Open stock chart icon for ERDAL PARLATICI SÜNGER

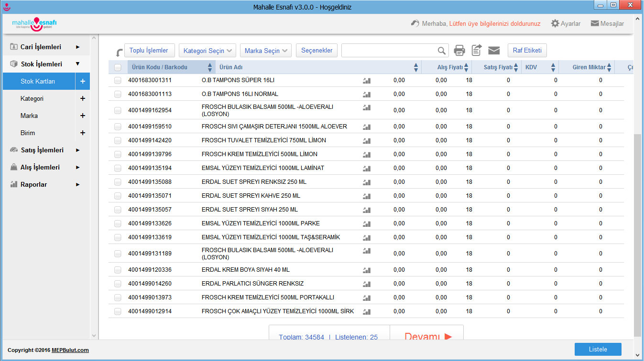tap(367, 284)
